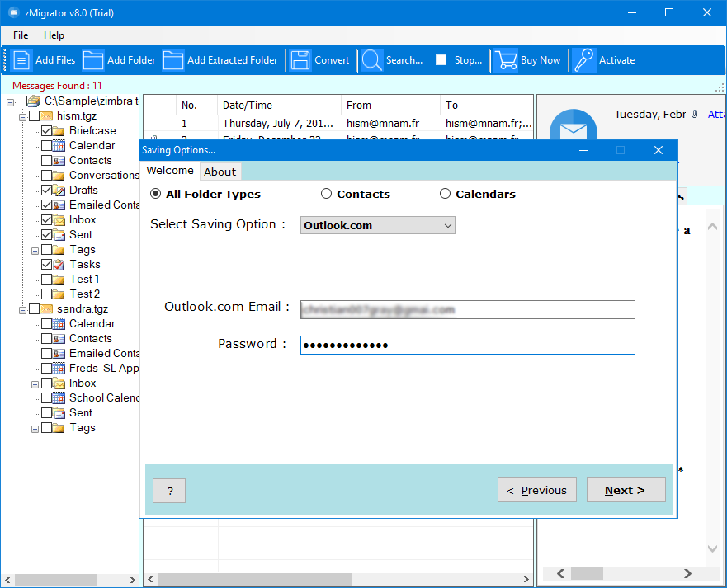Click the Calendar icon under hism.tgz
Viewport: 727px width, 588px height.
point(59,145)
